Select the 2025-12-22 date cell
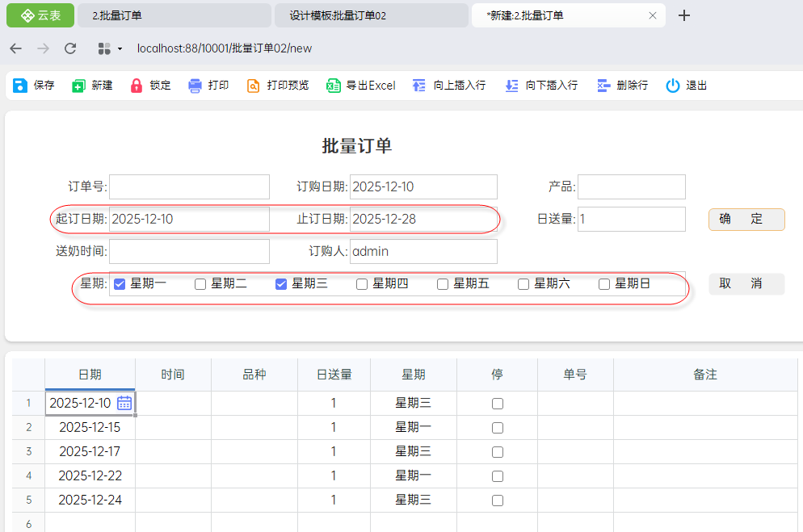 (90, 475)
